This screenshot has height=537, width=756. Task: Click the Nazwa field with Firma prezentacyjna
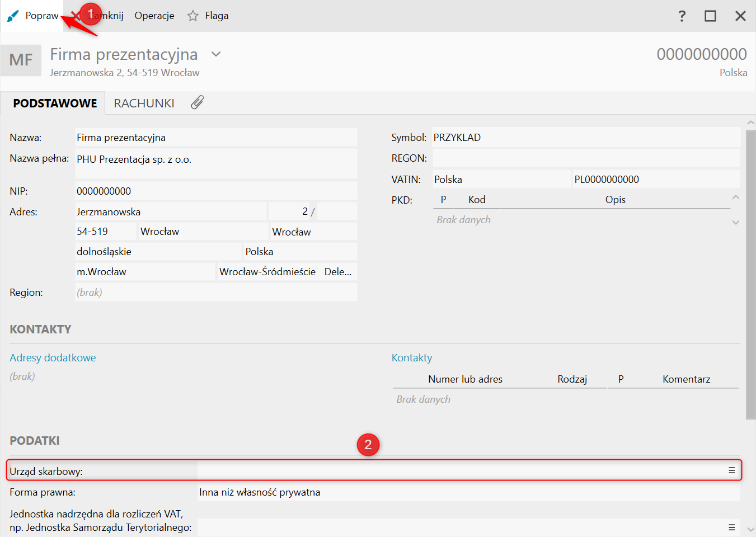click(x=216, y=138)
